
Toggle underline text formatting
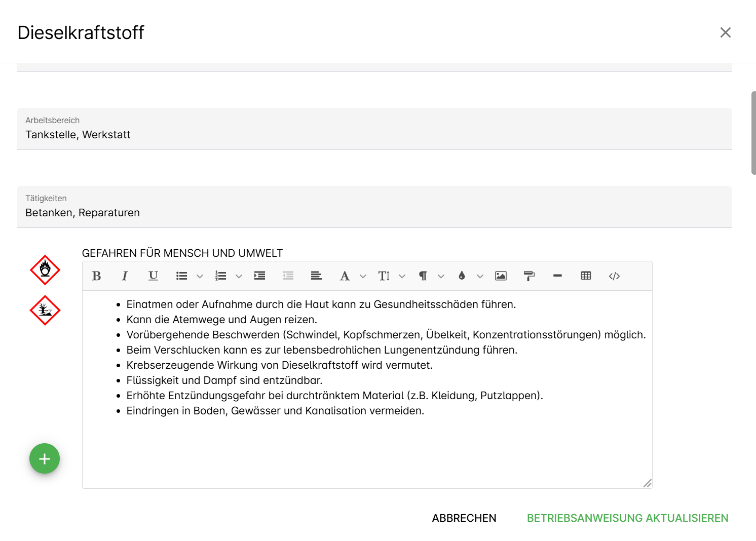tap(153, 276)
